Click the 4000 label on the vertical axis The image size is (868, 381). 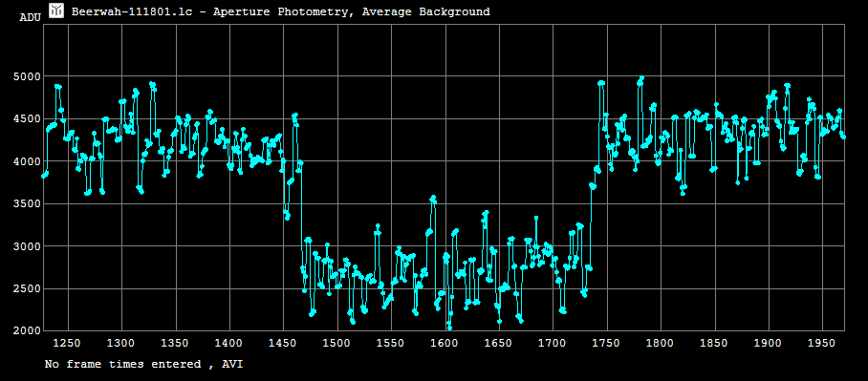26,161
